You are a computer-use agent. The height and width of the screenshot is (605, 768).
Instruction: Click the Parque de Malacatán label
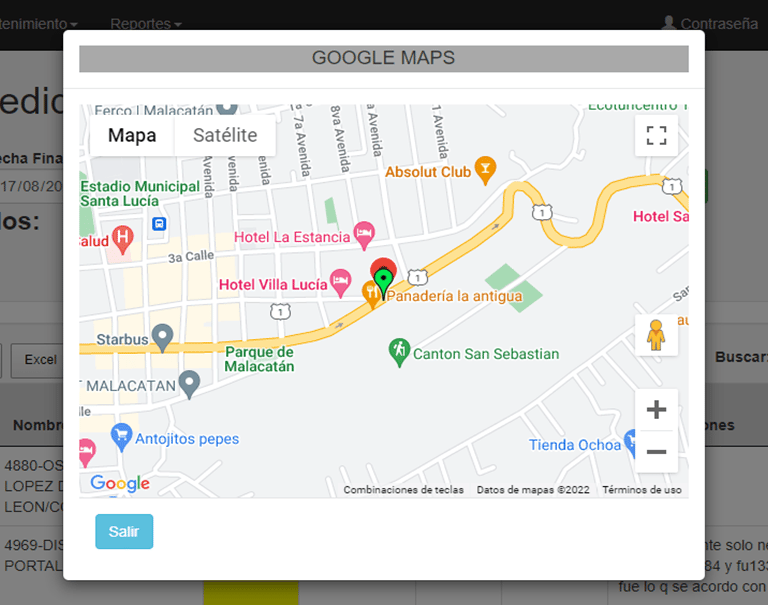pos(259,359)
